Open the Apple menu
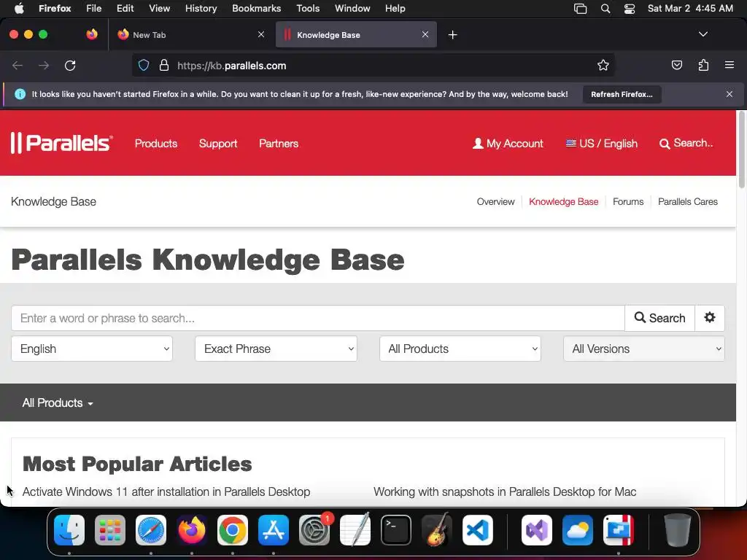 point(18,8)
